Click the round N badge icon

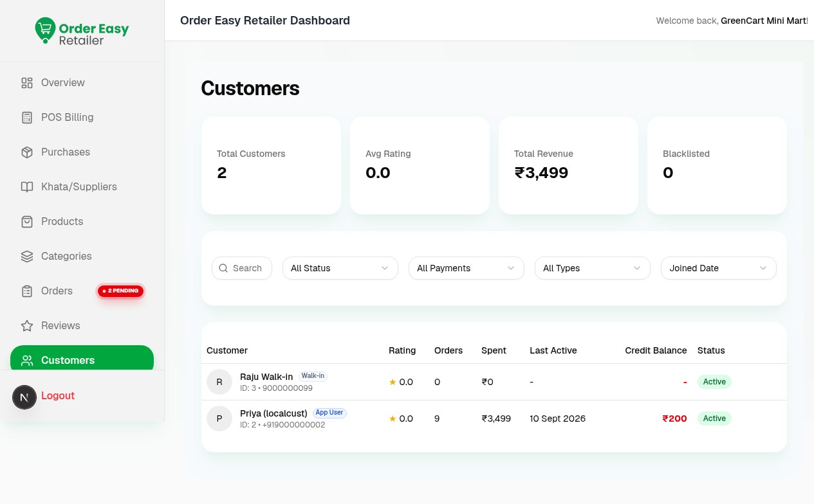pos(24,397)
